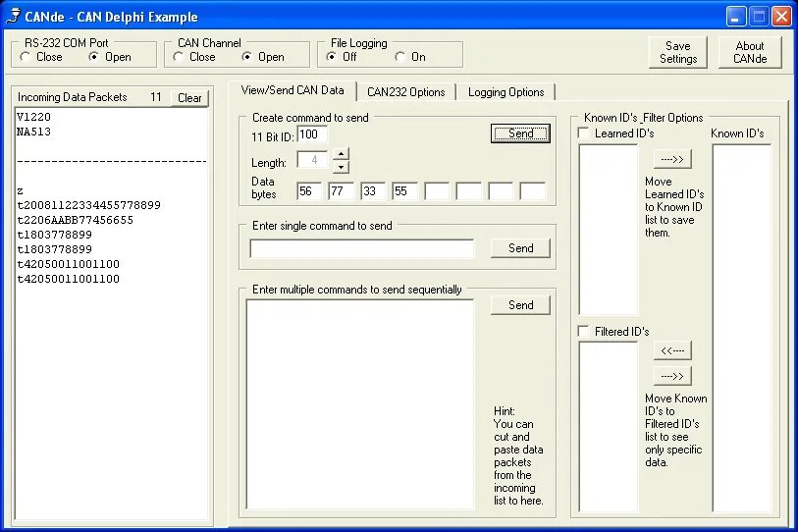Click the 11 Bit ID field containing 100

click(312, 134)
